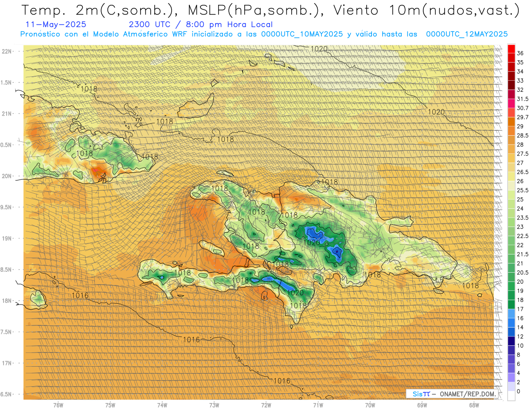
Task: Click the 17 value on temperature legend
Action: coord(520,309)
